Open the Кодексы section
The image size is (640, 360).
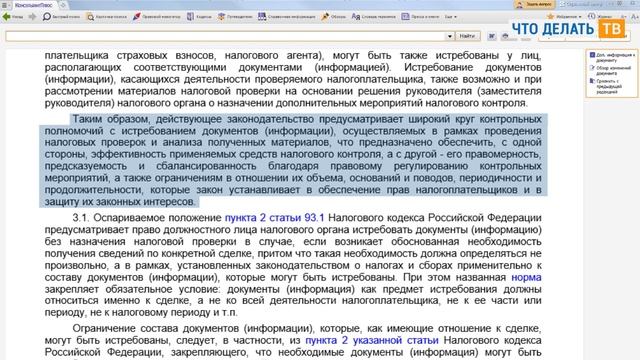pyautogui.click(x=200, y=17)
